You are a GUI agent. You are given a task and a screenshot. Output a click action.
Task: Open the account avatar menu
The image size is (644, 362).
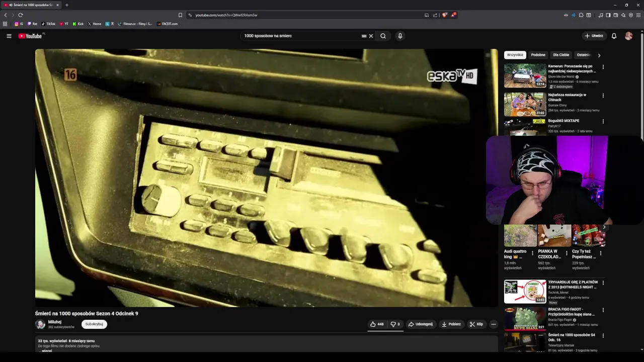pos(628,36)
